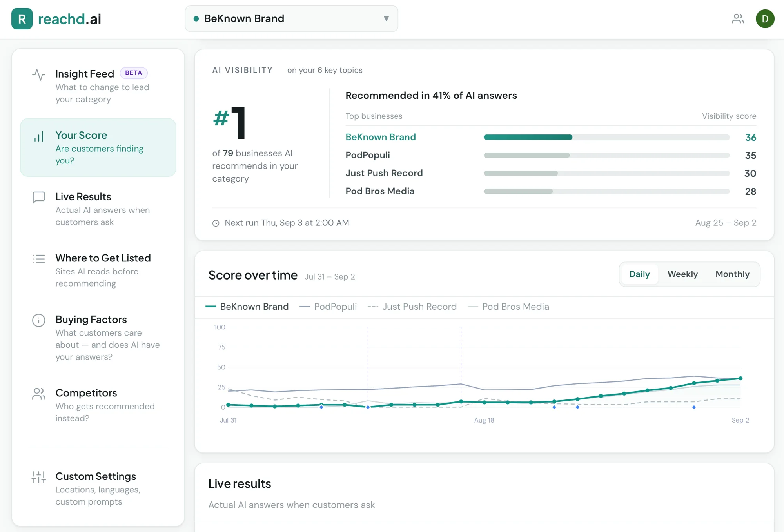Click the BETA badge next to Insight Feed
This screenshot has height=532, width=784.
coord(133,73)
